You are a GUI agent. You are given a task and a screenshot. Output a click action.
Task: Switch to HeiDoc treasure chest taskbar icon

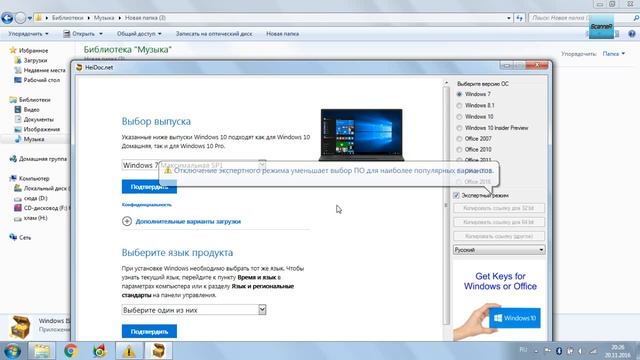coord(158,351)
